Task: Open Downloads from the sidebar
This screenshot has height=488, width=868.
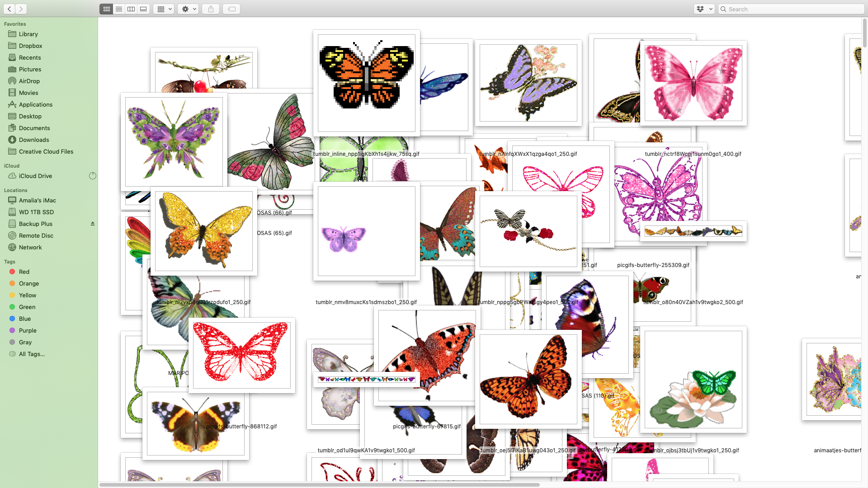Action: click(34, 140)
